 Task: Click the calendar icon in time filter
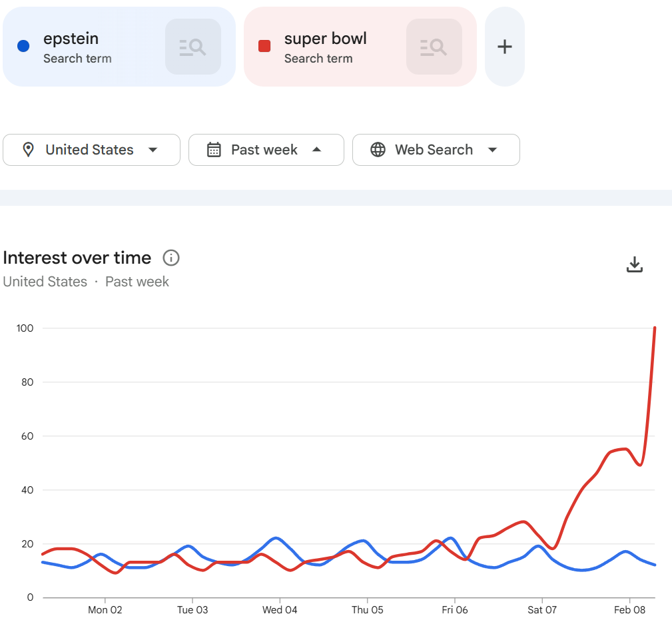(214, 150)
